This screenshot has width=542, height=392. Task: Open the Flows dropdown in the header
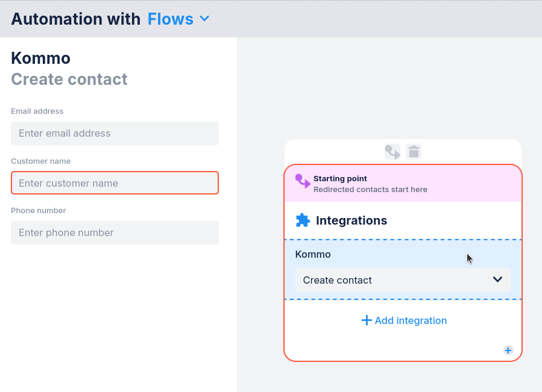point(171,19)
